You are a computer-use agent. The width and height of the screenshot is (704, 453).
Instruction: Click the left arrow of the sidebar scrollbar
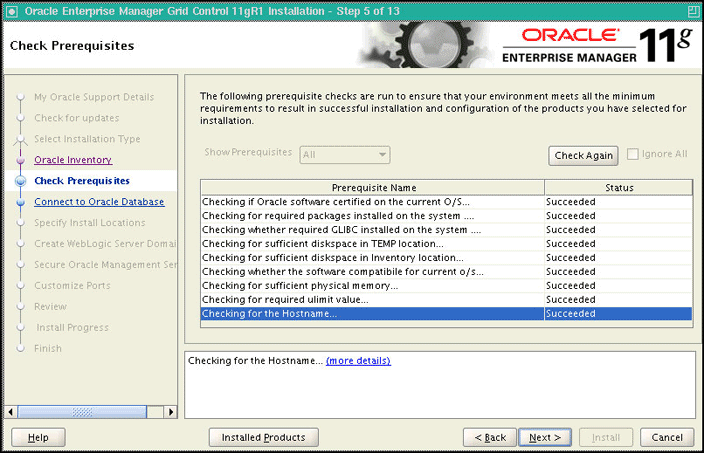[11, 412]
